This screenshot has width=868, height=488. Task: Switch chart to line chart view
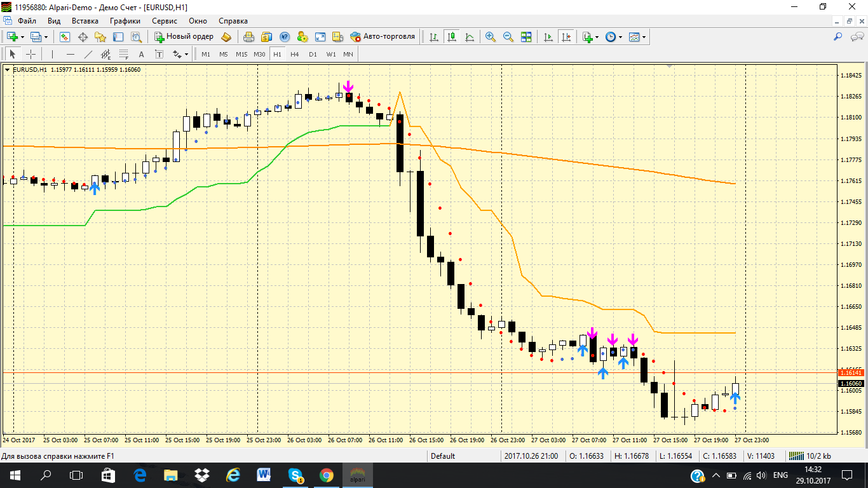pyautogui.click(x=470, y=37)
